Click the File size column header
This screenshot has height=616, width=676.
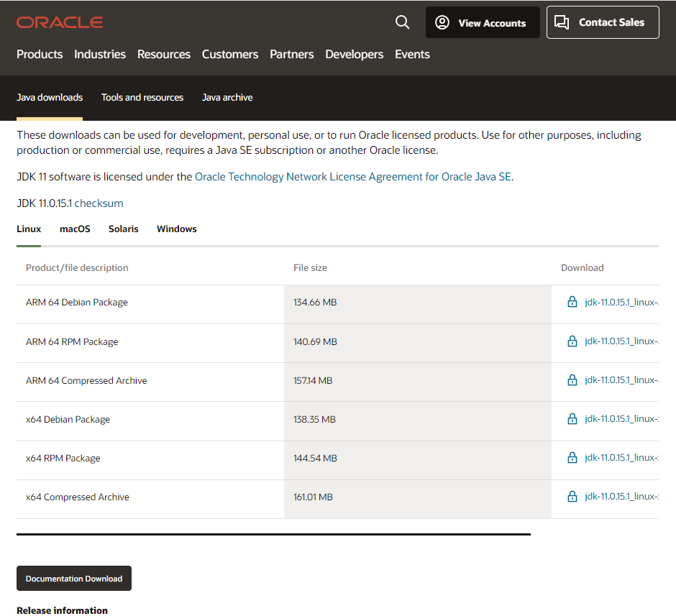click(x=311, y=267)
